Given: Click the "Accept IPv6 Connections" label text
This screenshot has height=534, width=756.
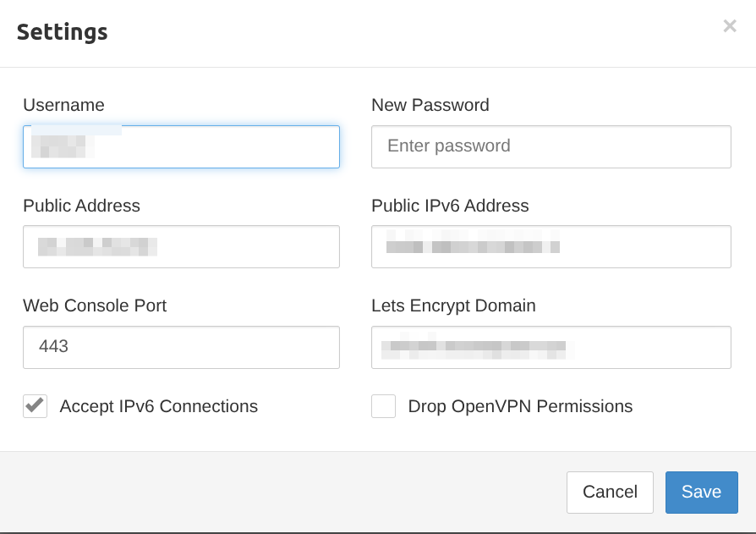Looking at the screenshot, I should click(x=158, y=406).
